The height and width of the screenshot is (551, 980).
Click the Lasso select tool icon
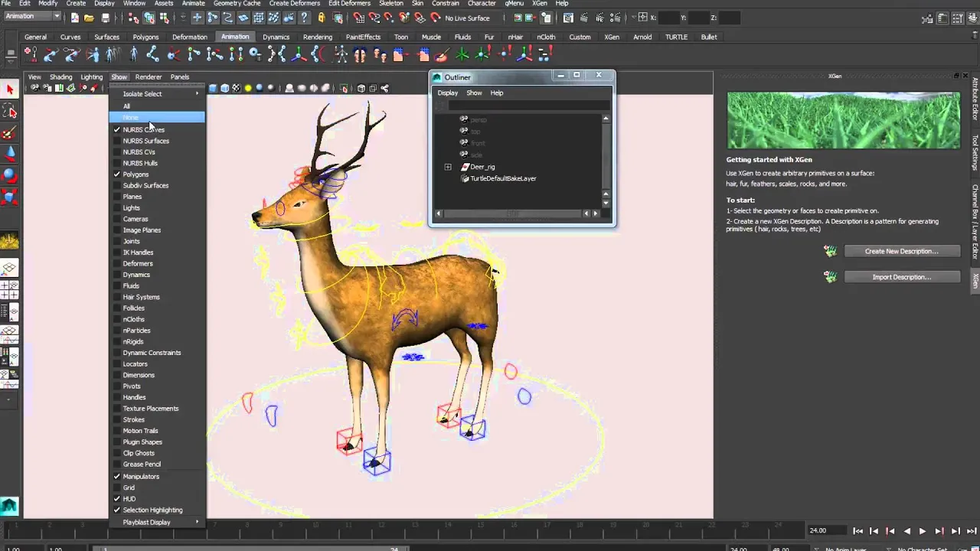click(x=9, y=112)
